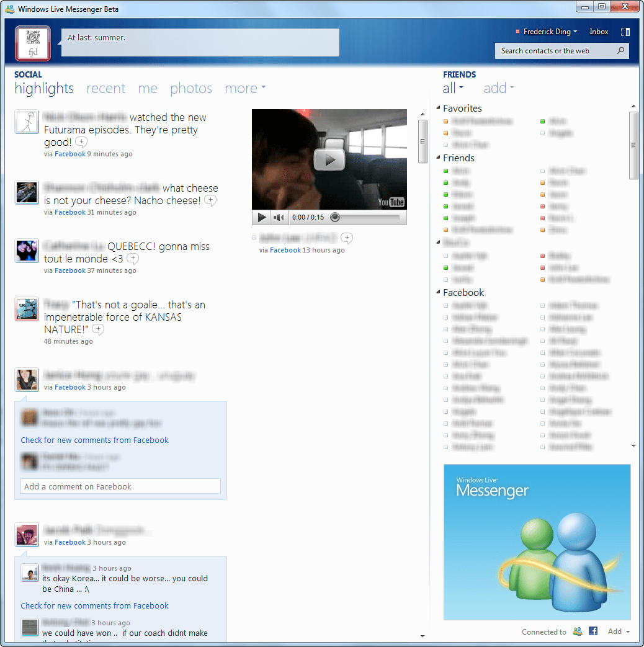This screenshot has width=644, height=647.
Task: Open avatar beside the QUEBECC post
Action: click(x=27, y=251)
